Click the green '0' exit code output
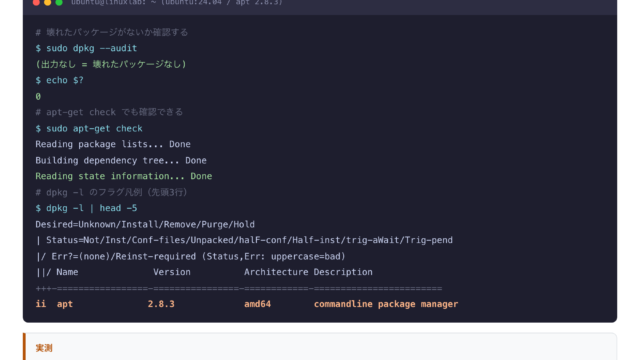The width and height of the screenshot is (640, 360). click(x=38, y=97)
